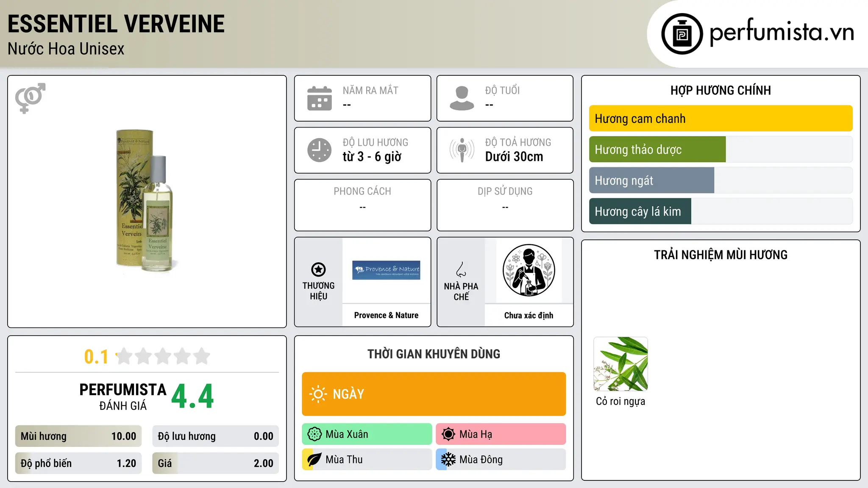Screen dimensions: 868x488
Task: Click the gray rating stars row
Action: pyautogui.click(x=163, y=356)
